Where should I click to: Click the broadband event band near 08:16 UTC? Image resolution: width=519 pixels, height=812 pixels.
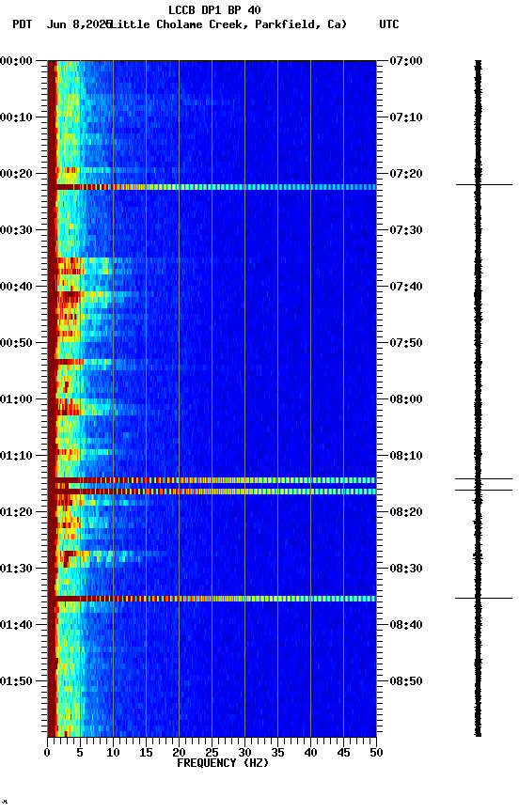[x=212, y=492]
